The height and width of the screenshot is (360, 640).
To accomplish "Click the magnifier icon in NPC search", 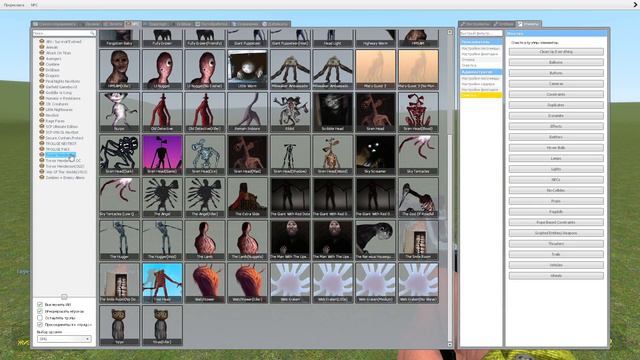I will pyautogui.click(x=92, y=33).
